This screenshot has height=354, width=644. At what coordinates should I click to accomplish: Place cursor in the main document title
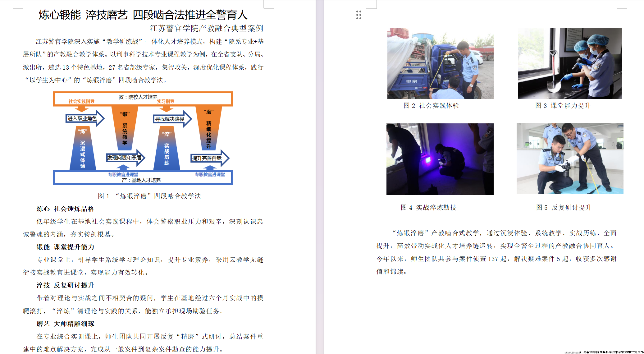(x=143, y=15)
